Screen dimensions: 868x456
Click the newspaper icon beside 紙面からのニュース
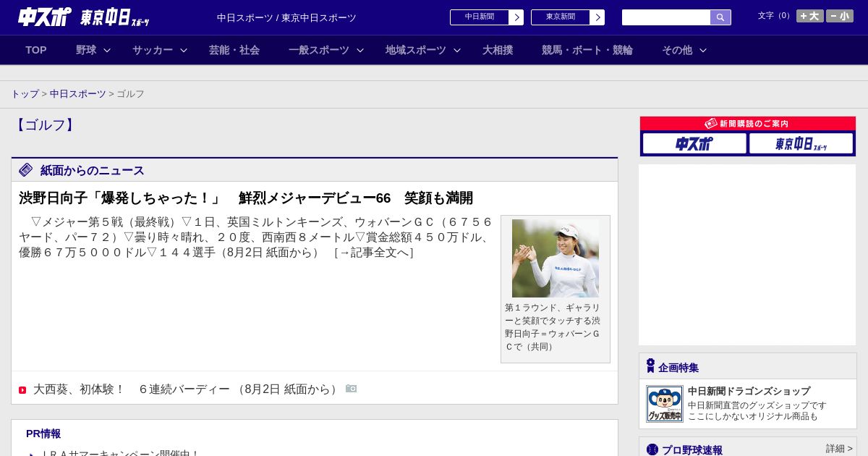[x=26, y=170]
